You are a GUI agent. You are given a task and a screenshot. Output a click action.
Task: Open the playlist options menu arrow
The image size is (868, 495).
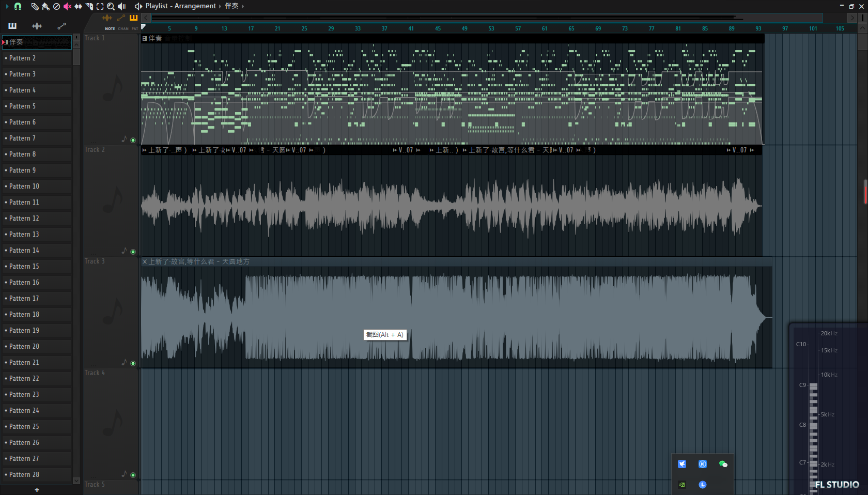coord(7,6)
